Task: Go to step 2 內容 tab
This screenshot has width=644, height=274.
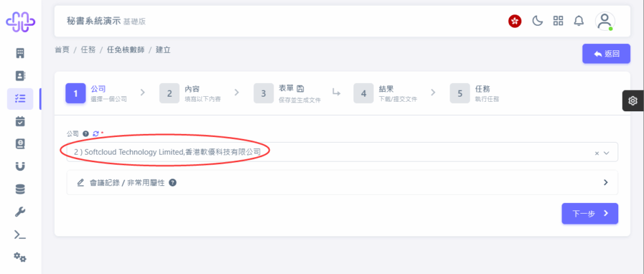Action: tap(191, 93)
